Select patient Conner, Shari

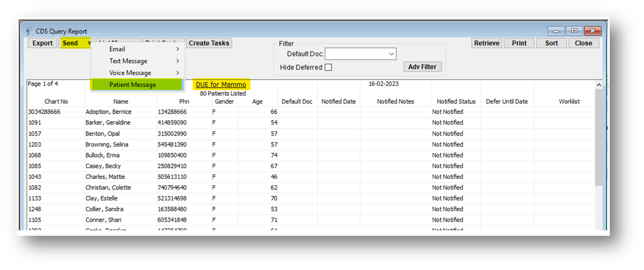[103, 220]
